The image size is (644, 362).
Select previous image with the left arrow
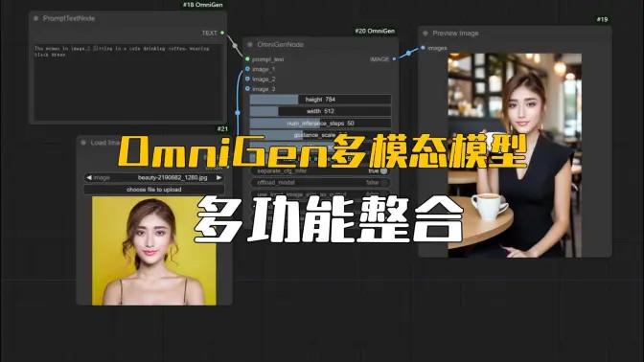click(x=89, y=178)
